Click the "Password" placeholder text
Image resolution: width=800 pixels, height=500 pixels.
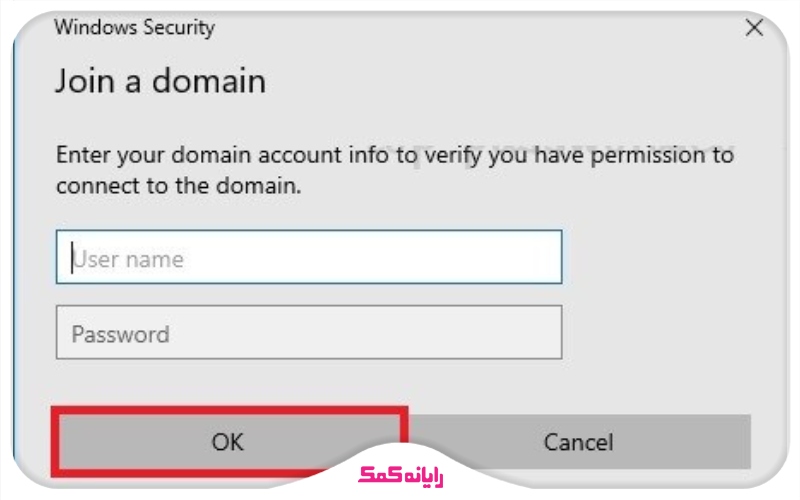120,334
